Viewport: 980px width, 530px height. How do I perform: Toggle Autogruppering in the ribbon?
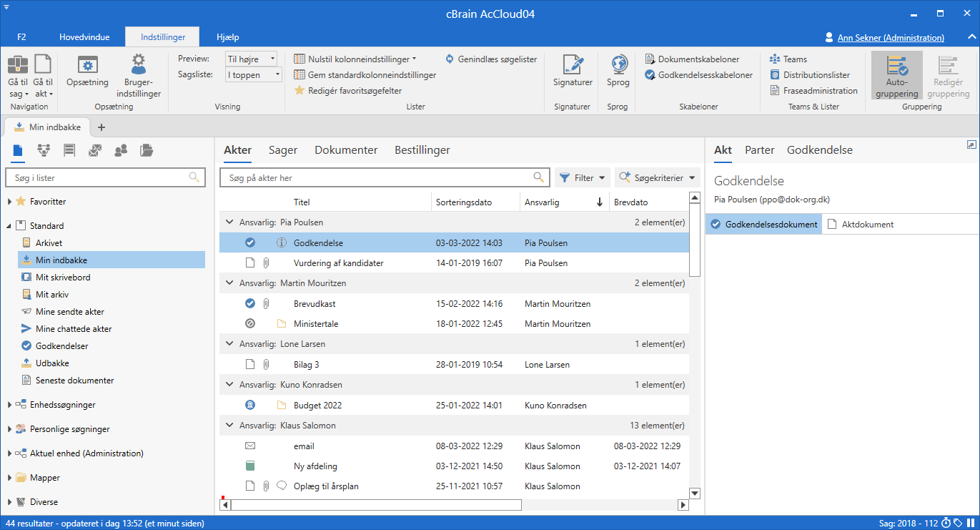(896, 76)
